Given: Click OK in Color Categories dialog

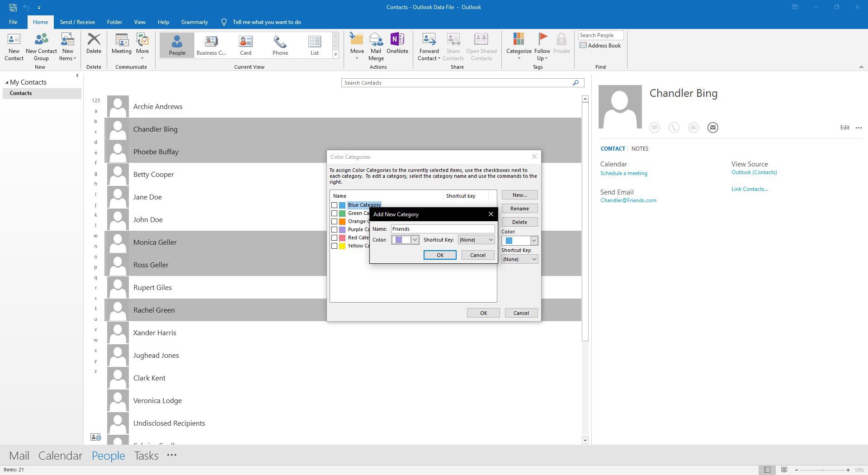Looking at the screenshot, I should [483, 313].
